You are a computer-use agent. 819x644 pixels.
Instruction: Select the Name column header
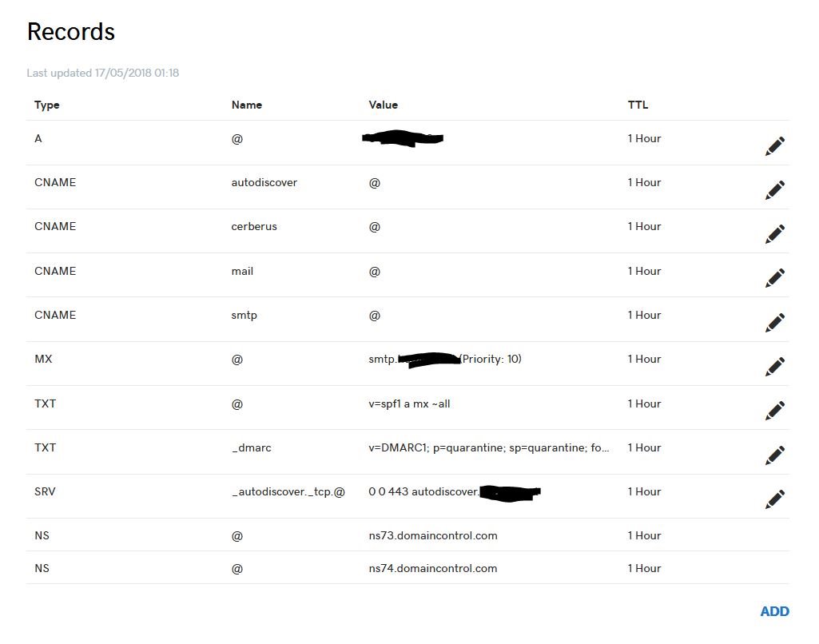pos(247,105)
